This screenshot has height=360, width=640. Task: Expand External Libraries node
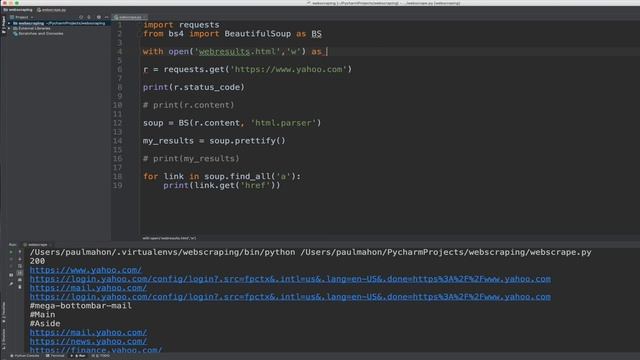coord(9,28)
